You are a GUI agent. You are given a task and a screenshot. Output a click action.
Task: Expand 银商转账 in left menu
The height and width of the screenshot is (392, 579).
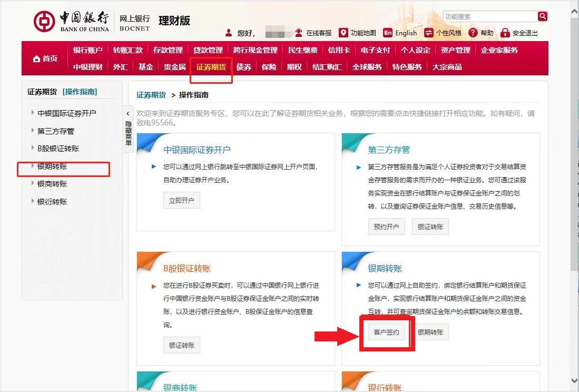coord(33,184)
